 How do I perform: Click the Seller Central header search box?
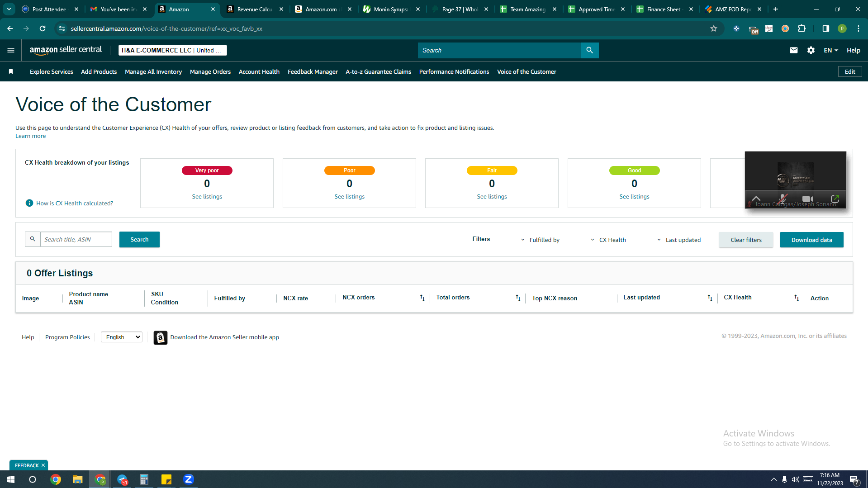click(x=499, y=50)
